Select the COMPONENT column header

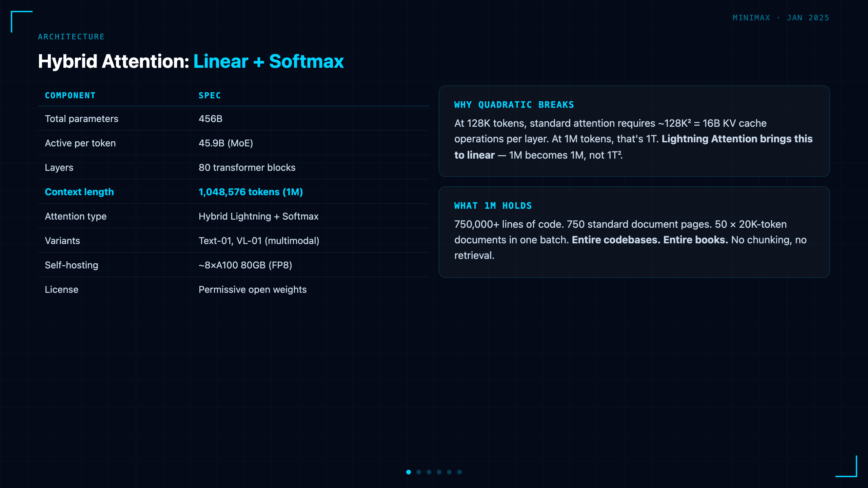tap(70, 96)
